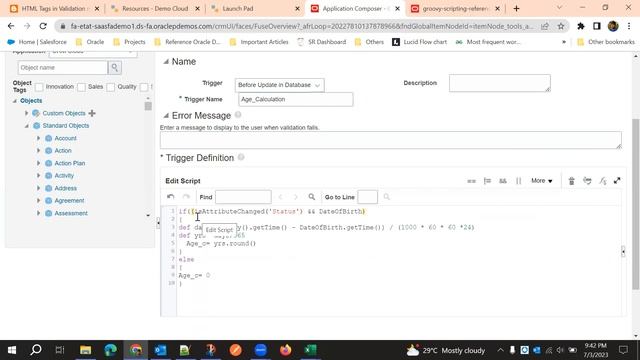640x360 pixels.
Task: Expand the Agreement object
Action: tap(39, 200)
